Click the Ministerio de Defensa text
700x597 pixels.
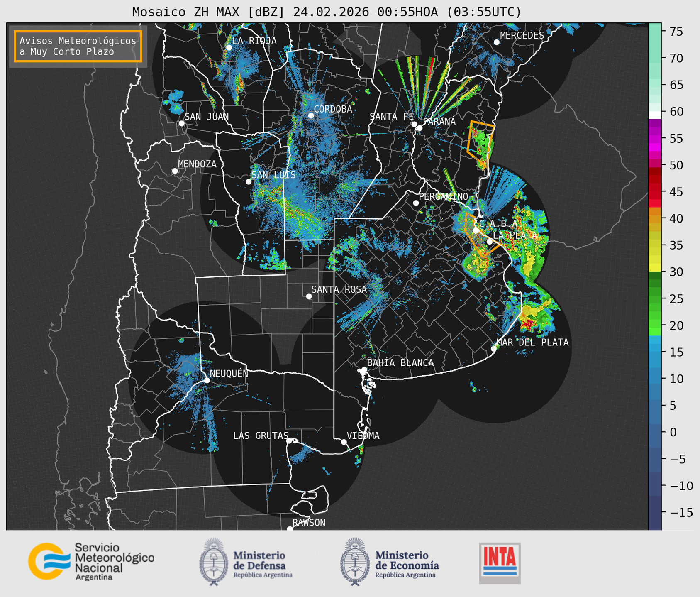pos(263,564)
